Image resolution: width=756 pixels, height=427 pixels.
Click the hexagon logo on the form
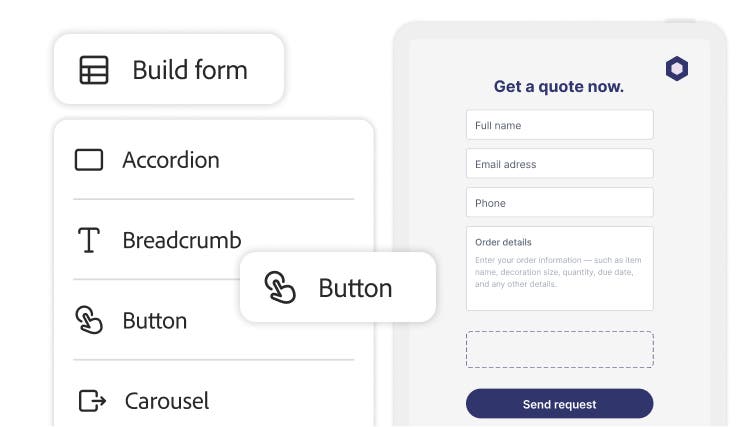[677, 69]
